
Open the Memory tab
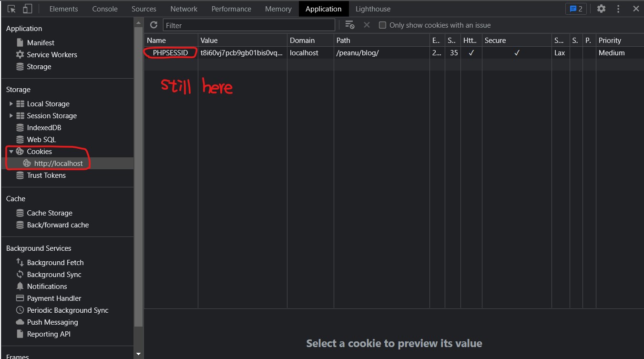278,9
